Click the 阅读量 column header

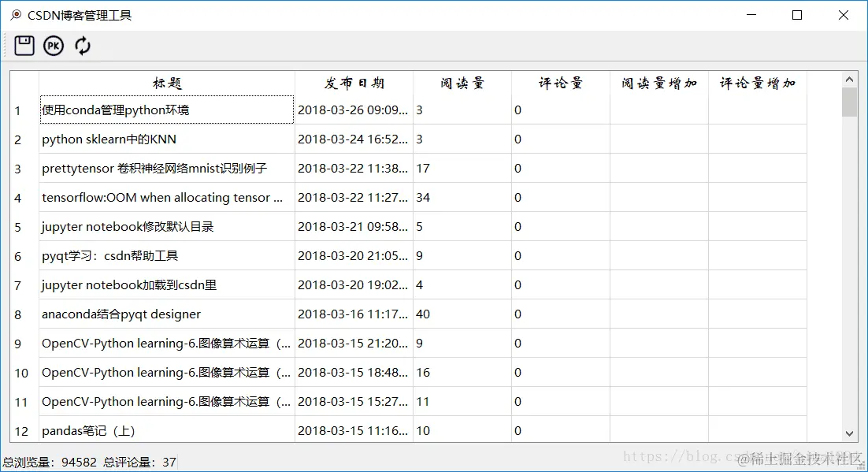point(462,82)
